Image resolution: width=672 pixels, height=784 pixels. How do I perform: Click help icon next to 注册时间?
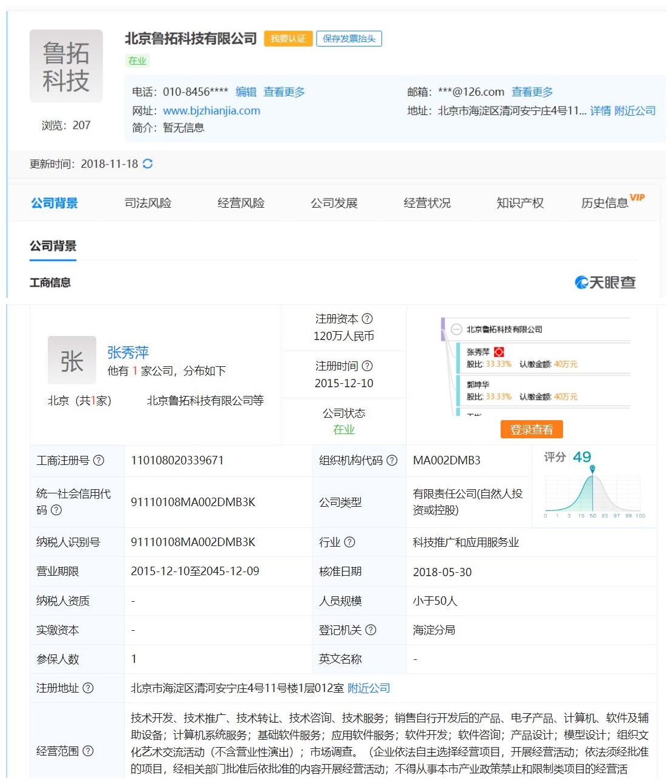(367, 366)
